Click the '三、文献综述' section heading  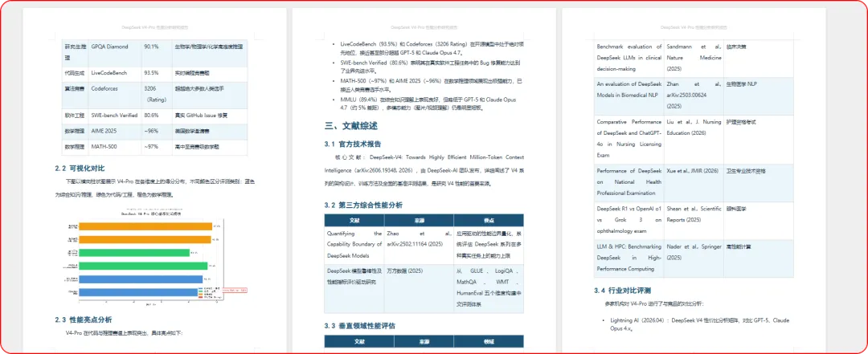point(351,125)
